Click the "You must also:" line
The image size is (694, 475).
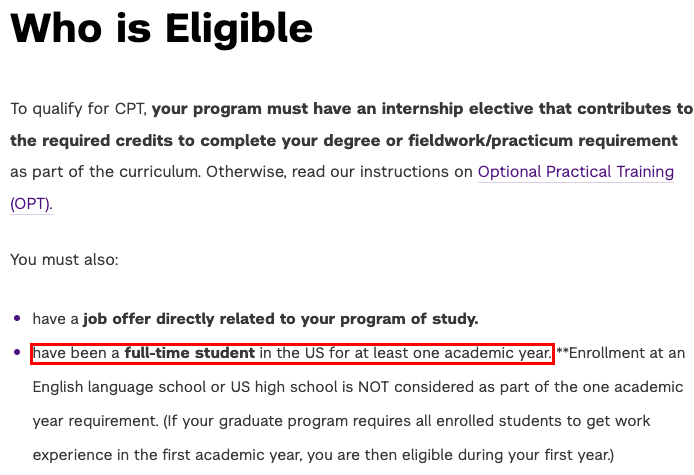click(x=64, y=260)
